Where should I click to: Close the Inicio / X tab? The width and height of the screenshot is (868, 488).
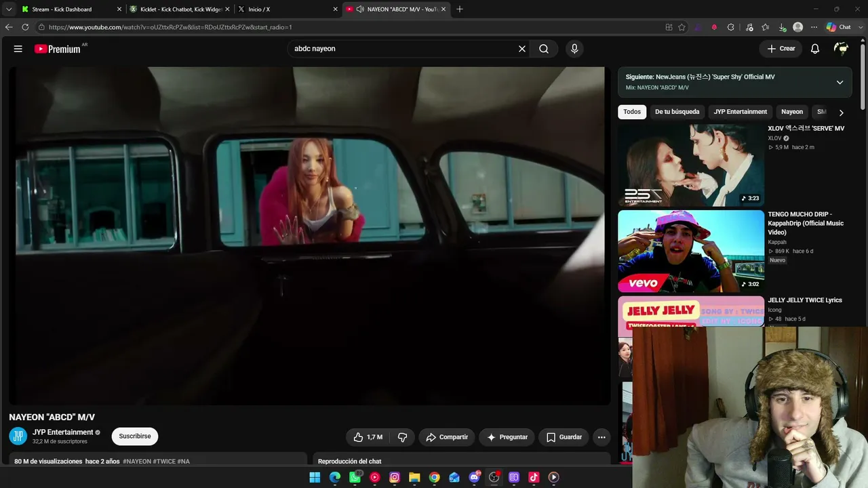click(335, 9)
